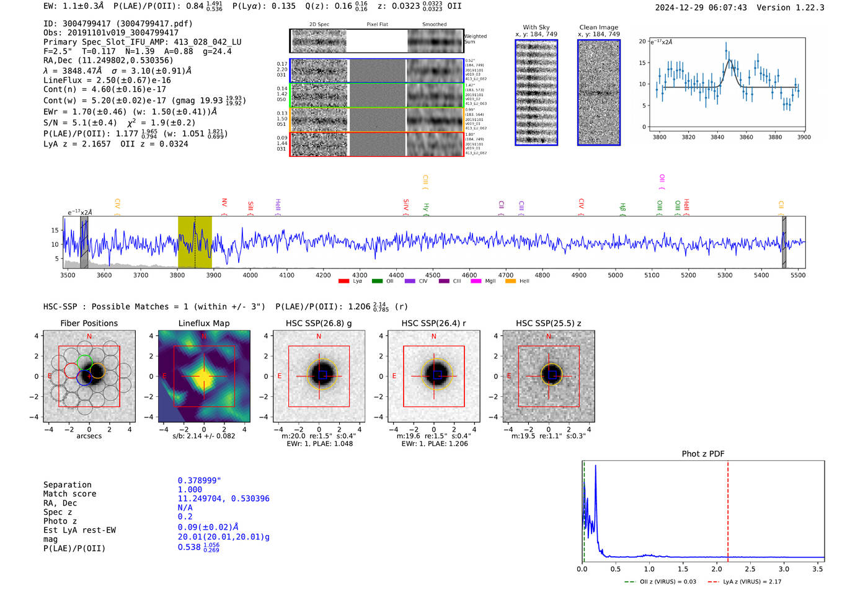
Task: Click the 2D Spec column header
Action: (x=319, y=25)
